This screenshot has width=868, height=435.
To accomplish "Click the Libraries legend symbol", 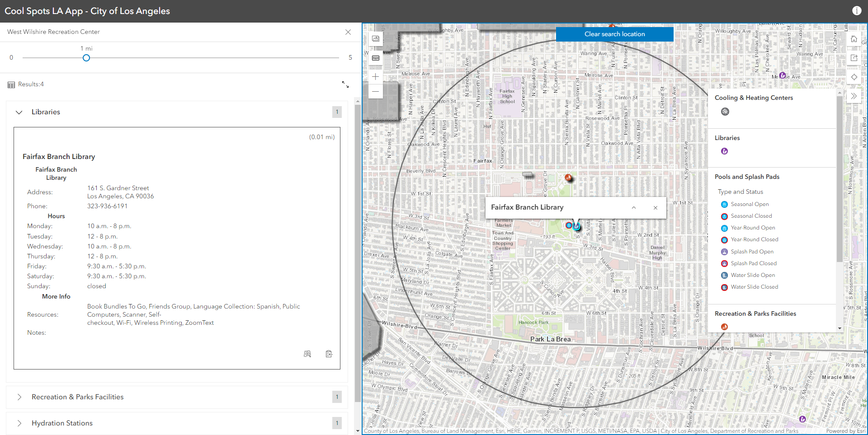I will pyautogui.click(x=725, y=151).
